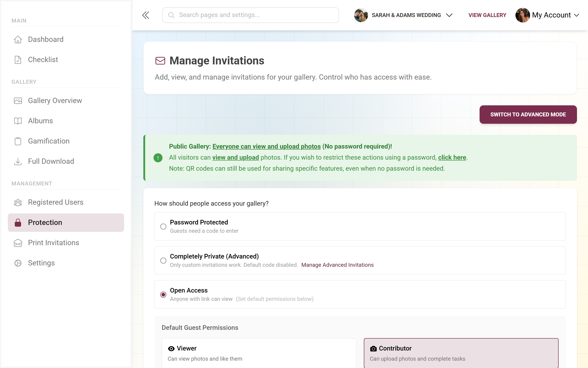Viewport: 588px width, 368px height.
Task: Navigate to Albums
Action: 66,121
